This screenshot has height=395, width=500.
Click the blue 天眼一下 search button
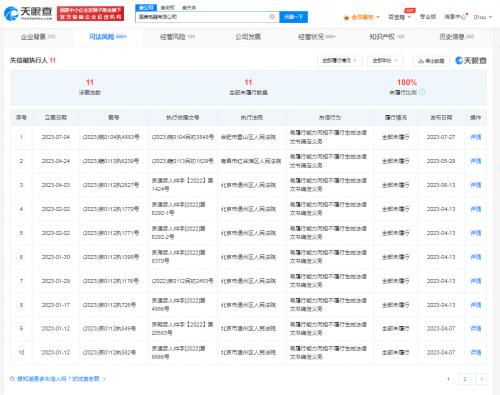tap(293, 17)
